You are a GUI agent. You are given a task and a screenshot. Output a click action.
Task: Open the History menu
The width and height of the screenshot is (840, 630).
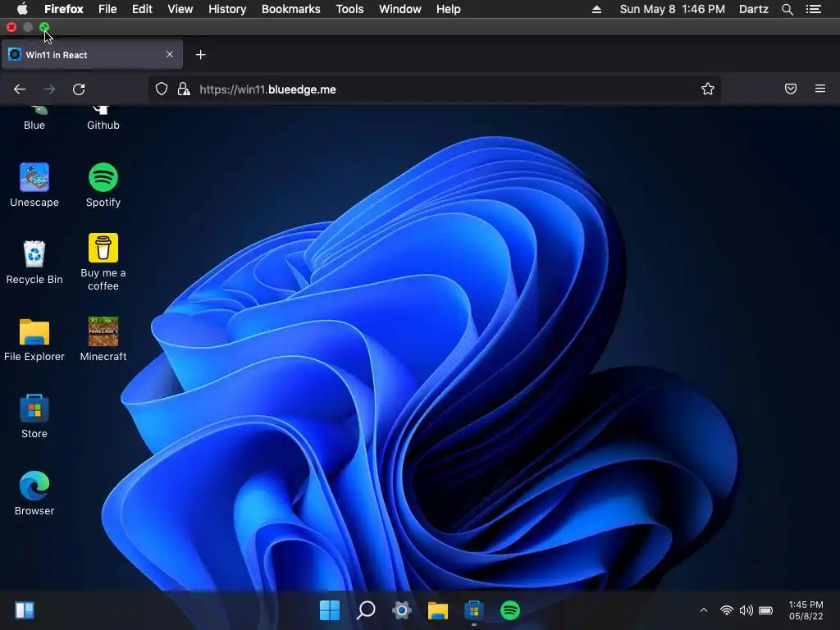click(227, 9)
